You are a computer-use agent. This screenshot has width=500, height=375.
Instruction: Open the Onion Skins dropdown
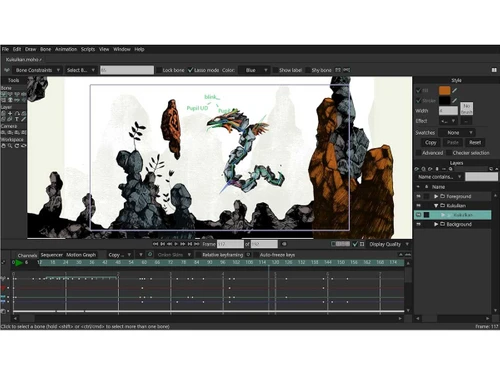point(173,255)
